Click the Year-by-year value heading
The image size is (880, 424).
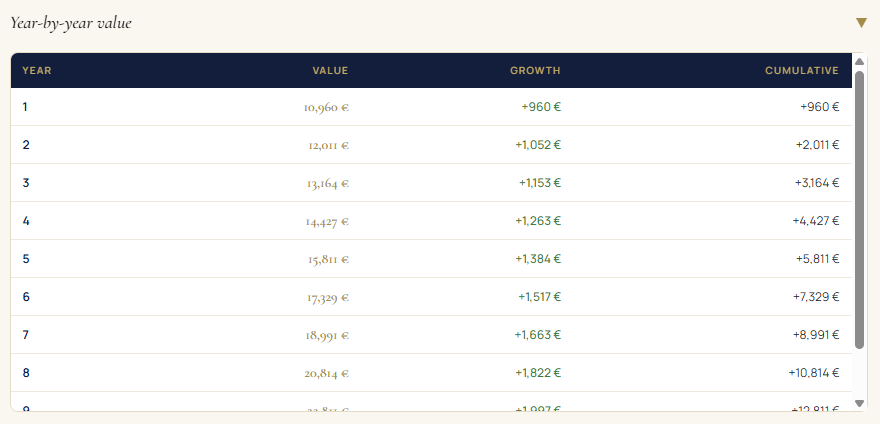(x=71, y=23)
